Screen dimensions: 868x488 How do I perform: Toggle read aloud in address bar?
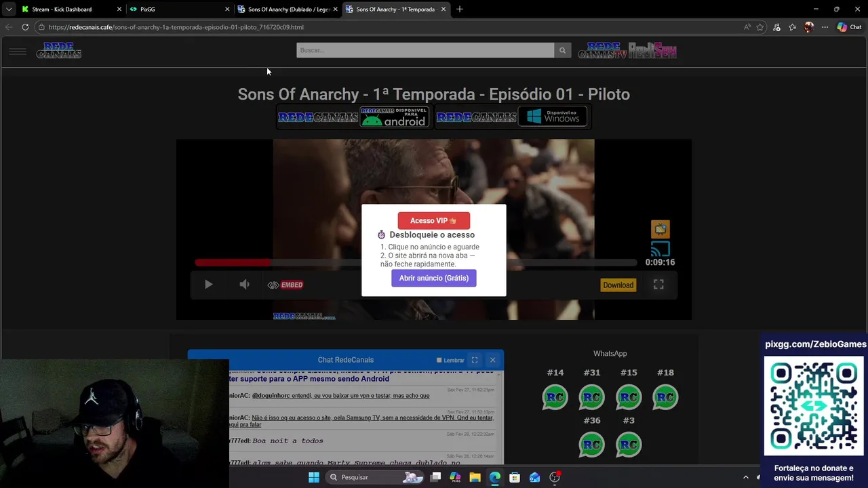tap(747, 27)
